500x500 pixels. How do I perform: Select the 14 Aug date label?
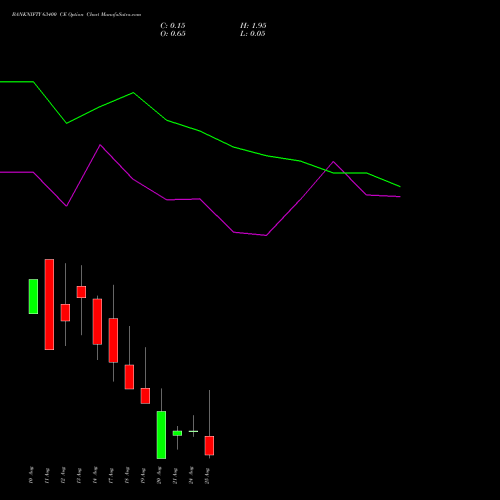[x=95, y=475]
